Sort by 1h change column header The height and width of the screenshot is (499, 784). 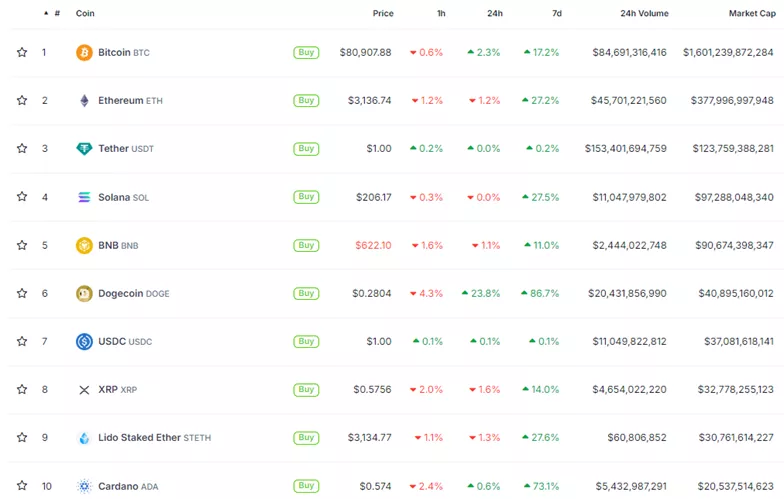[441, 14]
